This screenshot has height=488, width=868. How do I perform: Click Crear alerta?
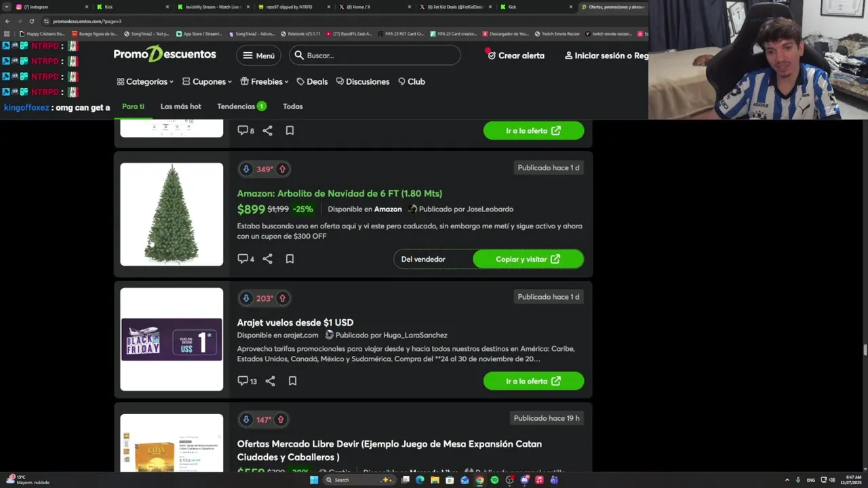(515, 56)
